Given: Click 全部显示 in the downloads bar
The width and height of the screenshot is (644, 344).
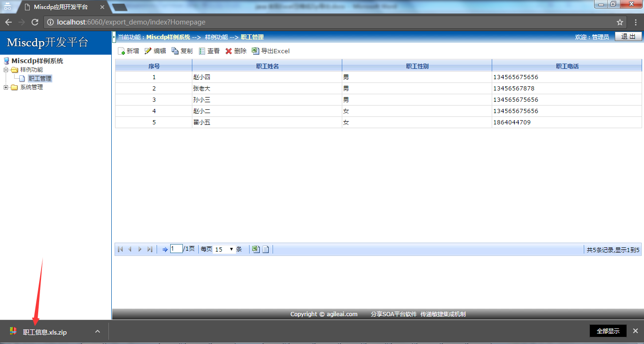Looking at the screenshot, I should click(x=608, y=331).
